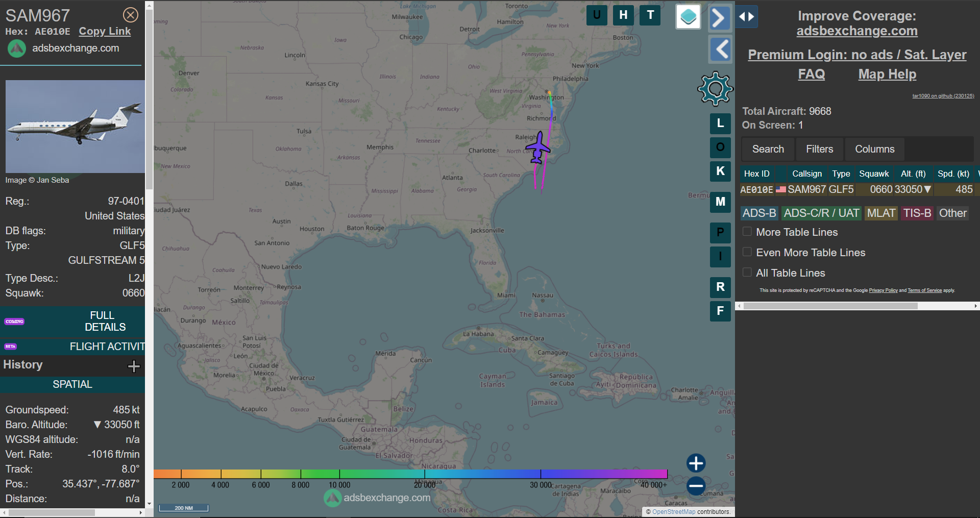
Task: Expand the History section plus icon
Action: pyautogui.click(x=134, y=366)
